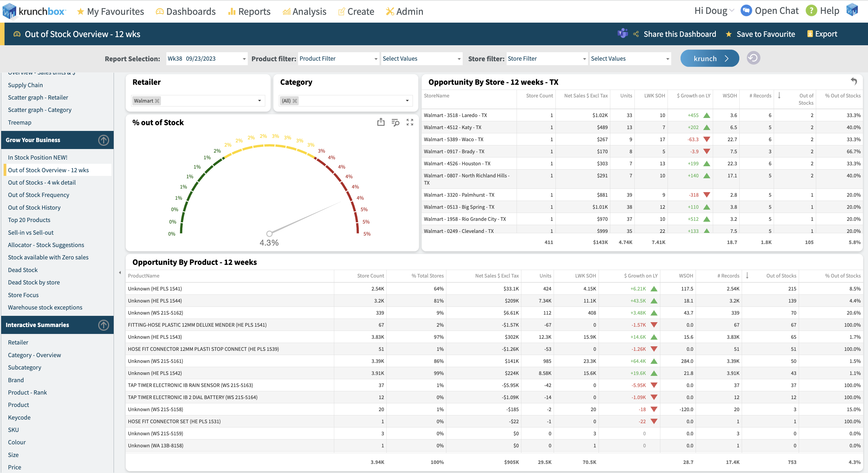The image size is (868, 473).
Task: Collapse the sidebar with the small arrow handle
Action: [x=120, y=273]
